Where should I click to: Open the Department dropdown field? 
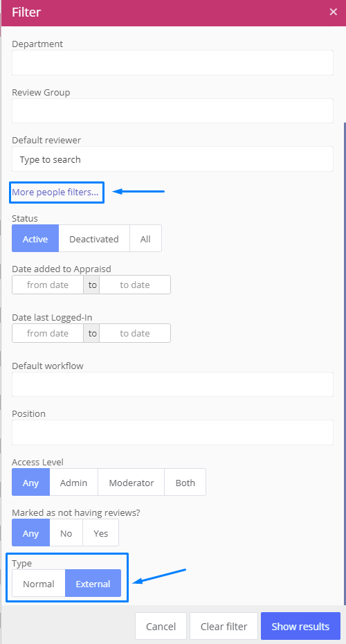[x=172, y=62]
